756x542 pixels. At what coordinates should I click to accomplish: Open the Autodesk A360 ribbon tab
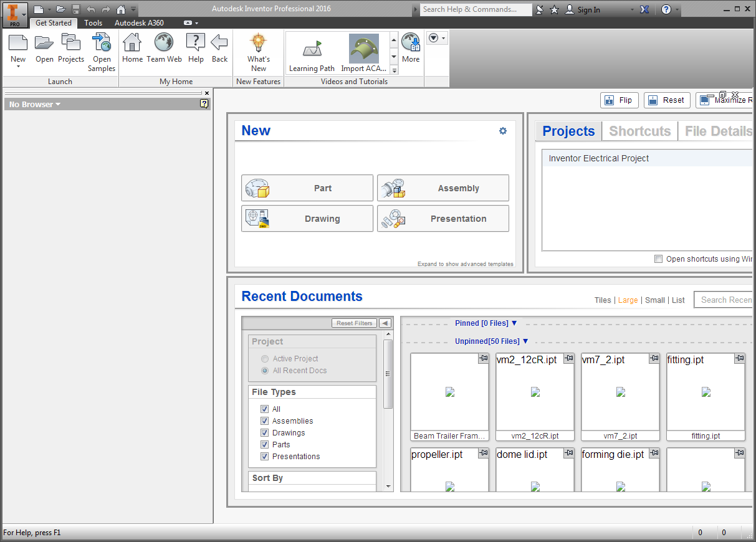pos(139,23)
